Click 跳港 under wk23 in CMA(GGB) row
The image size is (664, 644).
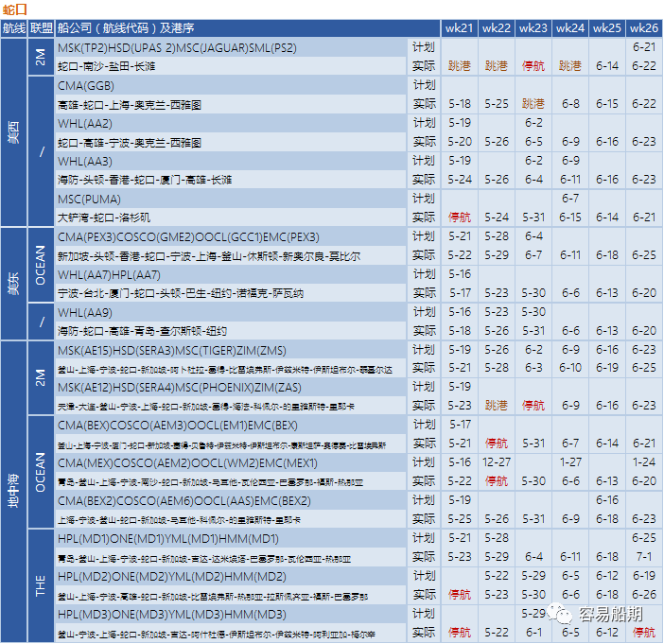533,104
